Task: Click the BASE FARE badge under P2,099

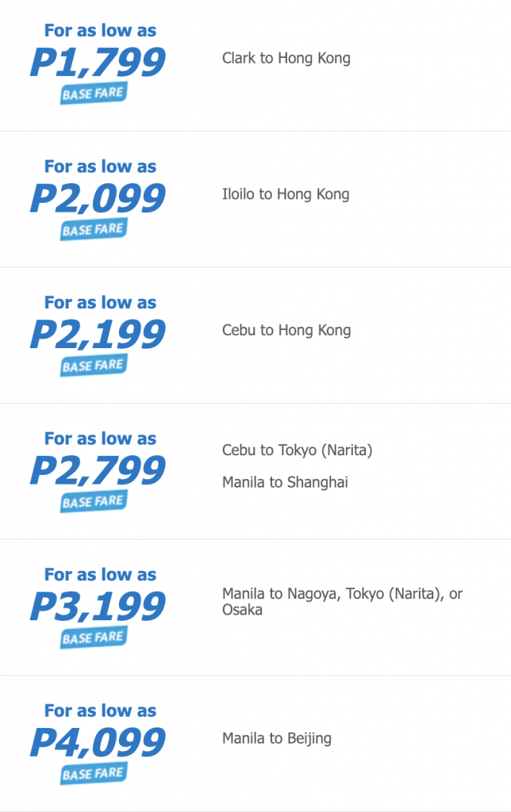Action: coord(94,230)
